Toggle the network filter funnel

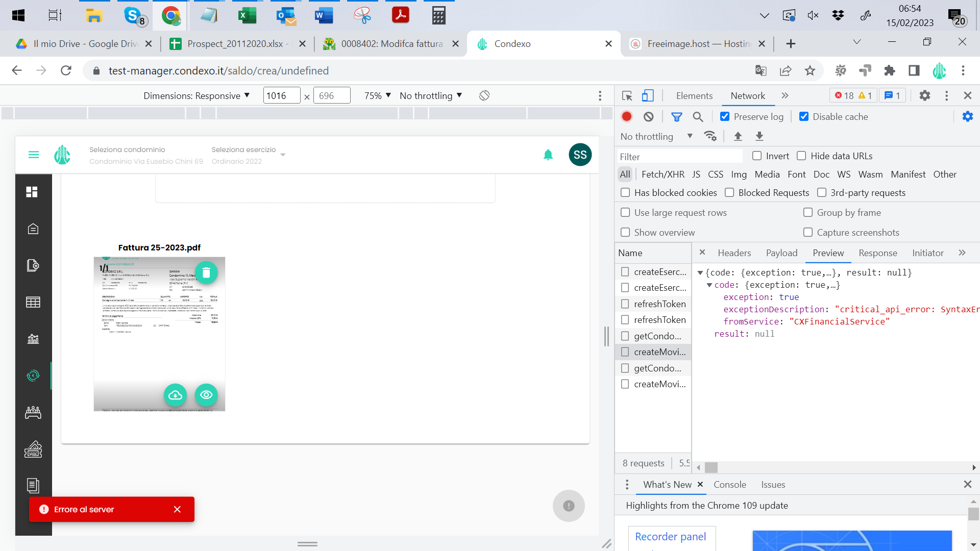pyautogui.click(x=677, y=117)
